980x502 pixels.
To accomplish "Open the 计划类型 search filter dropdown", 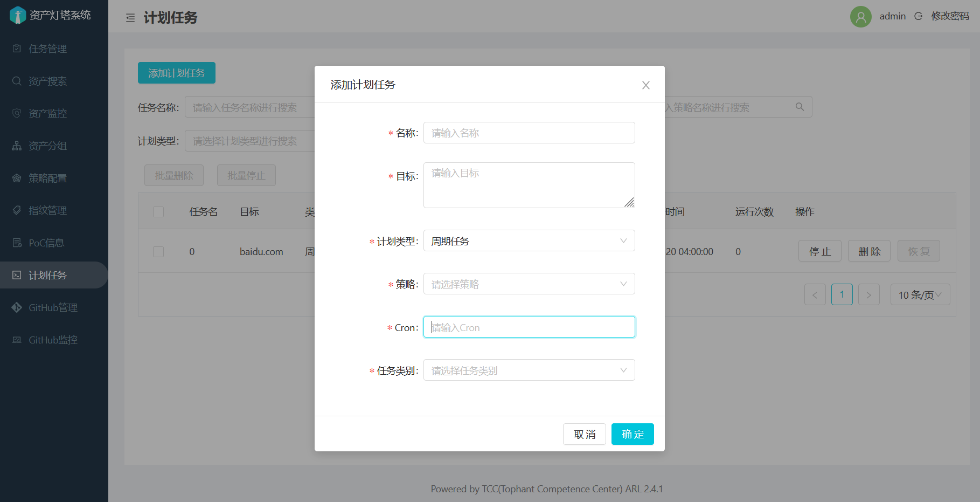I will 250,141.
